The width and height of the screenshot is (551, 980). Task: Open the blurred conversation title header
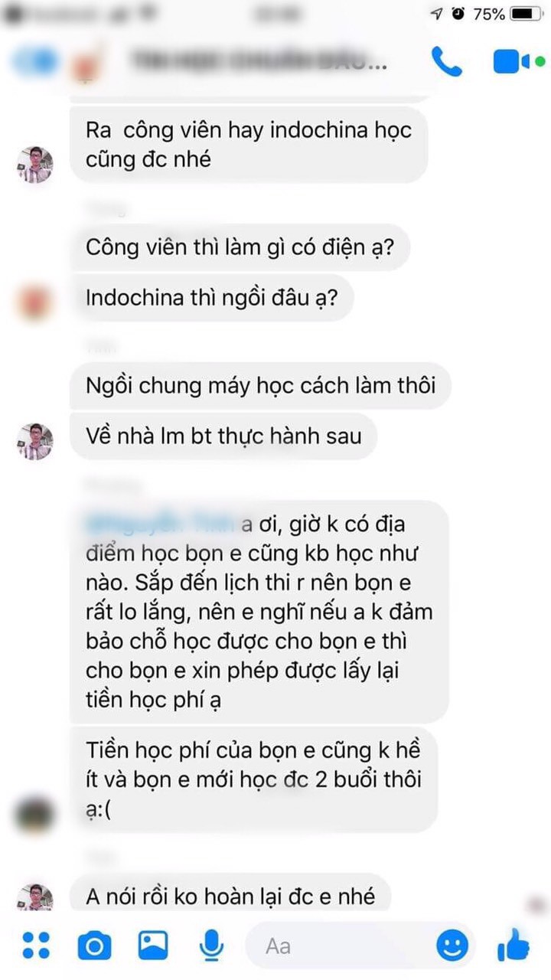click(260, 63)
